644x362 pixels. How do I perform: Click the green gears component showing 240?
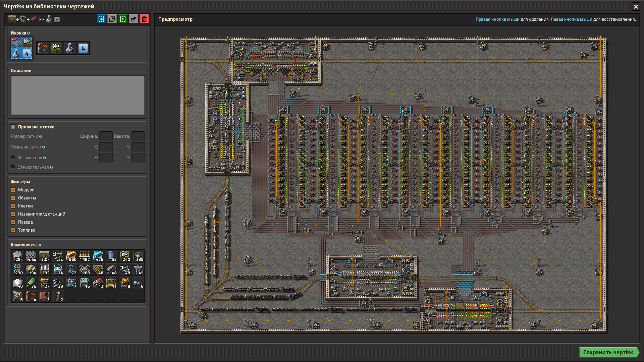click(x=125, y=256)
